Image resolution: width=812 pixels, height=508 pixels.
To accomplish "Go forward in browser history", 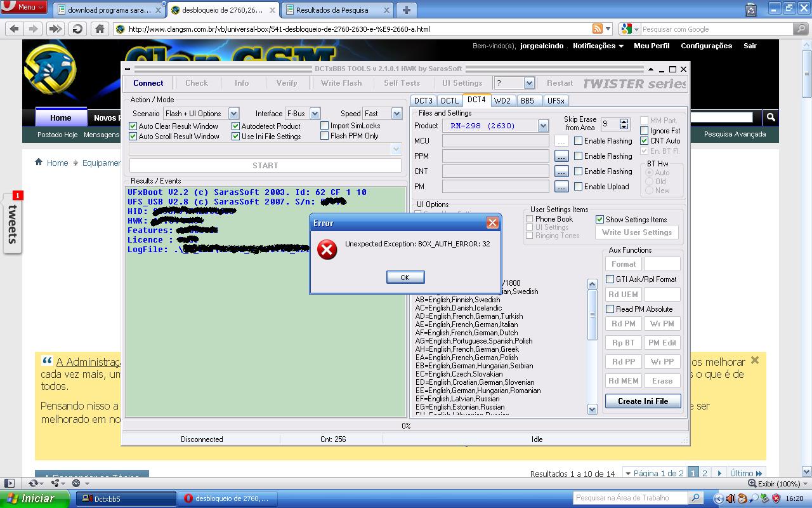I will (x=33, y=29).
